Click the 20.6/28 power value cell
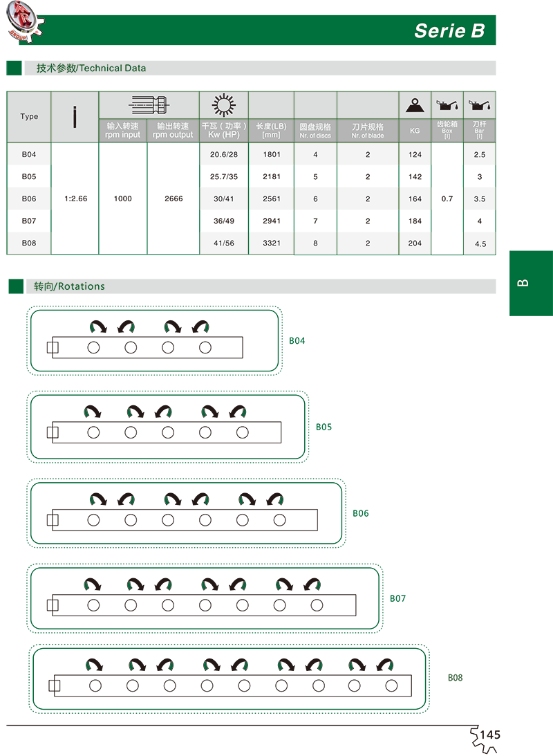 [223, 155]
